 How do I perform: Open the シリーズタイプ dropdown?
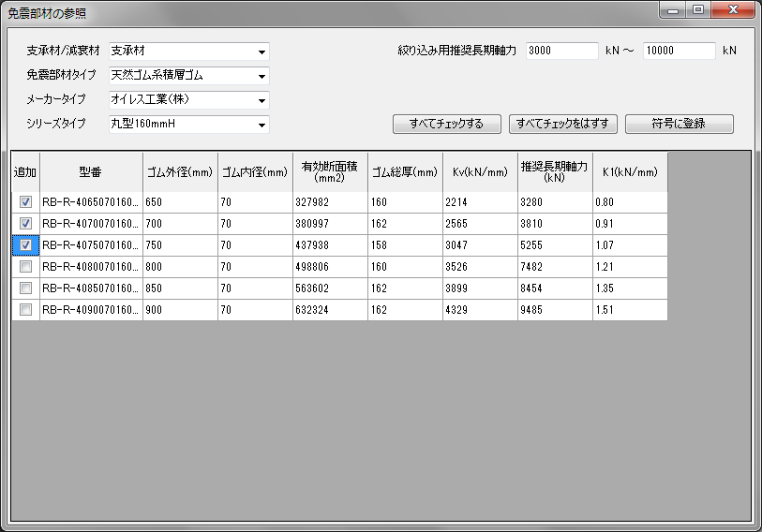pos(189,124)
